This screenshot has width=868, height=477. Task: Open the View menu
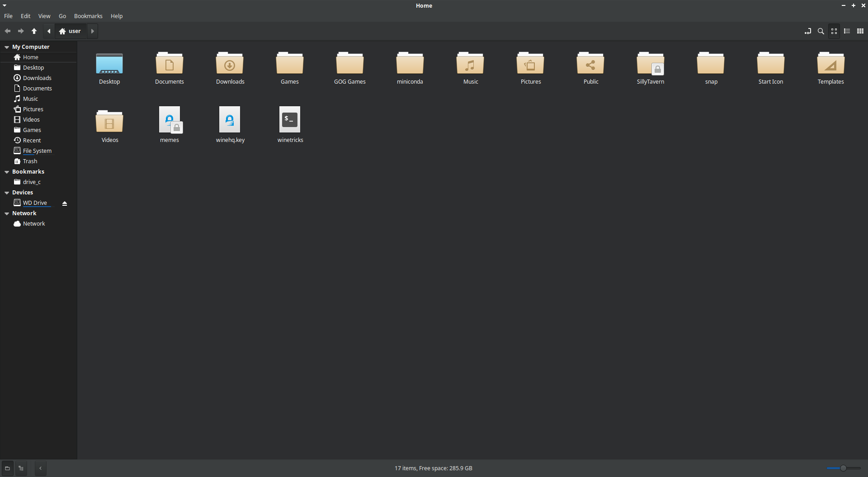coord(44,16)
